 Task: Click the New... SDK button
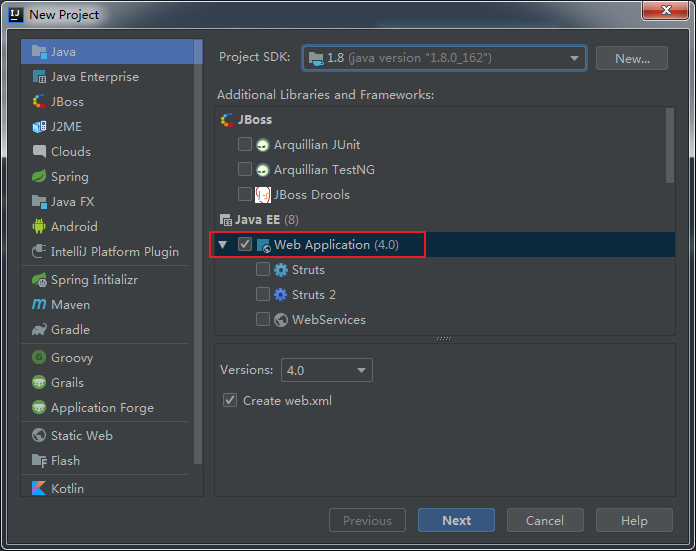pyautogui.click(x=632, y=58)
